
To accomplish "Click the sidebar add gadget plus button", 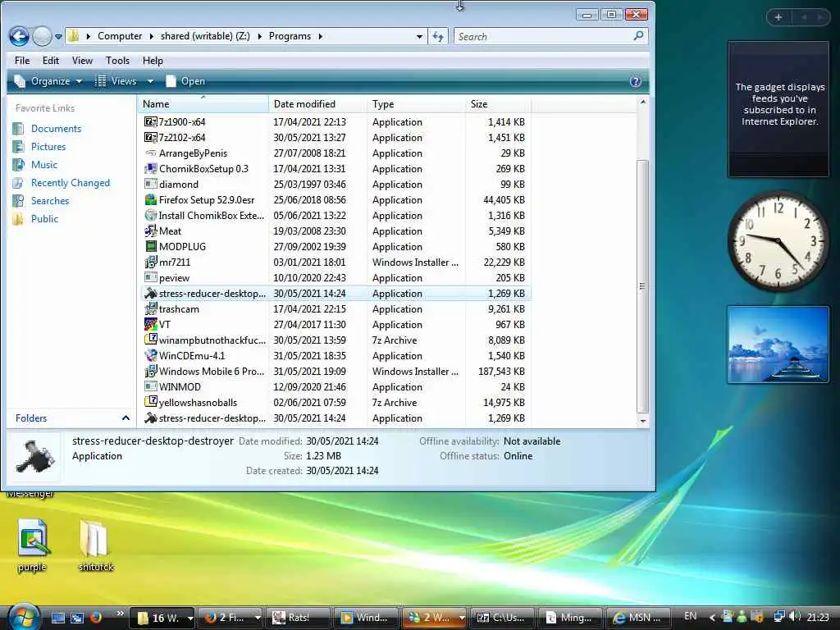I will 778,17.
